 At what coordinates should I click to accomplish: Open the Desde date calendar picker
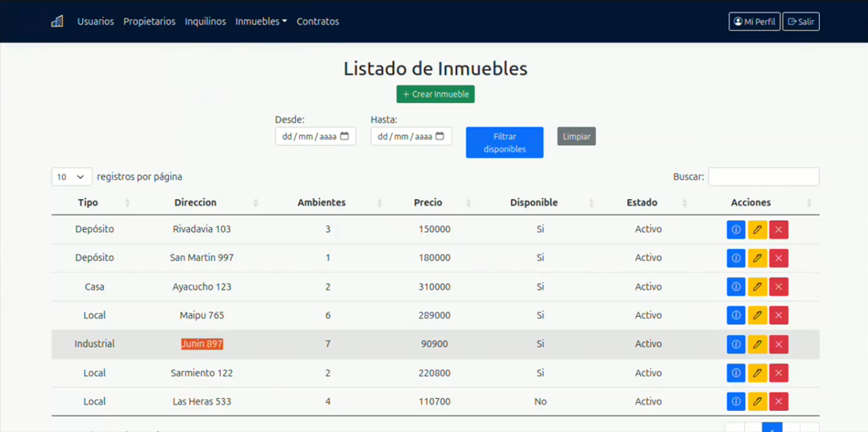(345, 136)
